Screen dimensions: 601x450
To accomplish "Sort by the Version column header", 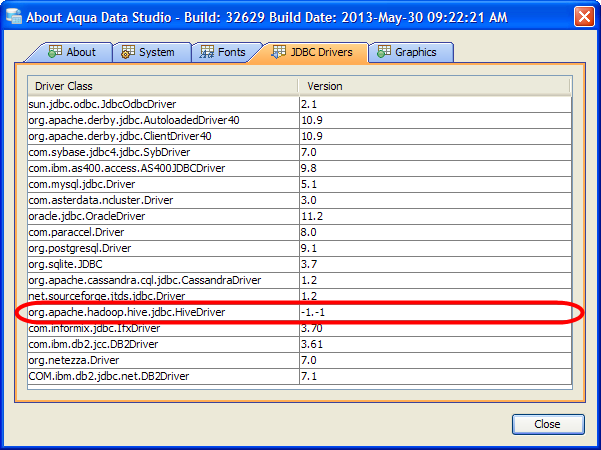I will click(434, 86).
